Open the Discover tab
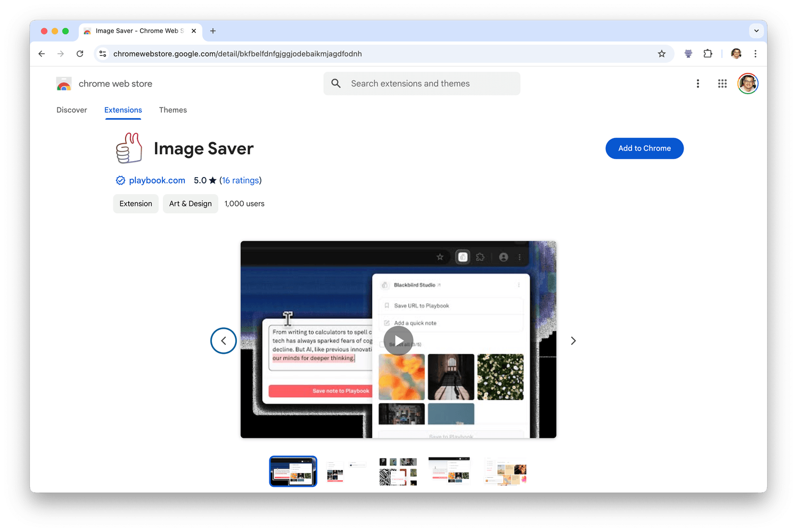797x532 pixels. (72, 110)
